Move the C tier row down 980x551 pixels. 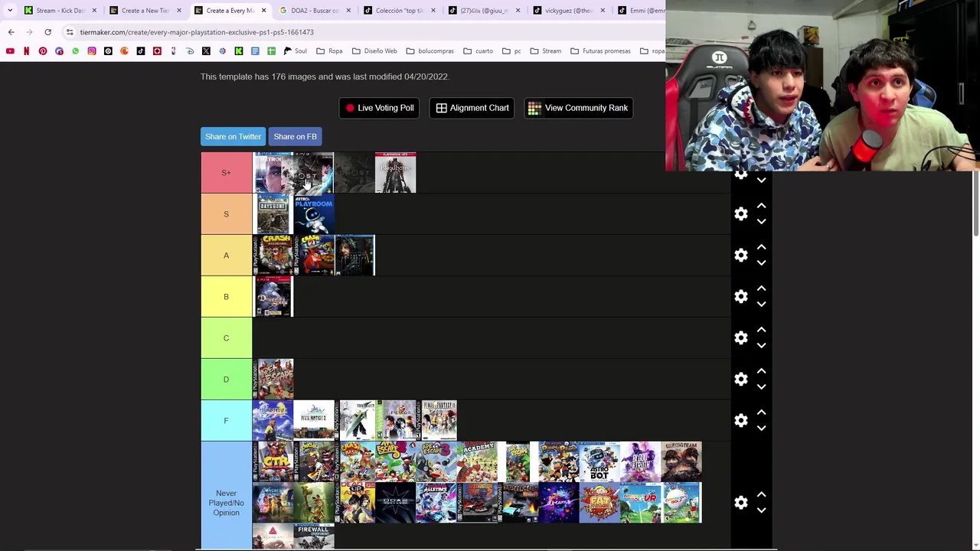pos(761,345)
